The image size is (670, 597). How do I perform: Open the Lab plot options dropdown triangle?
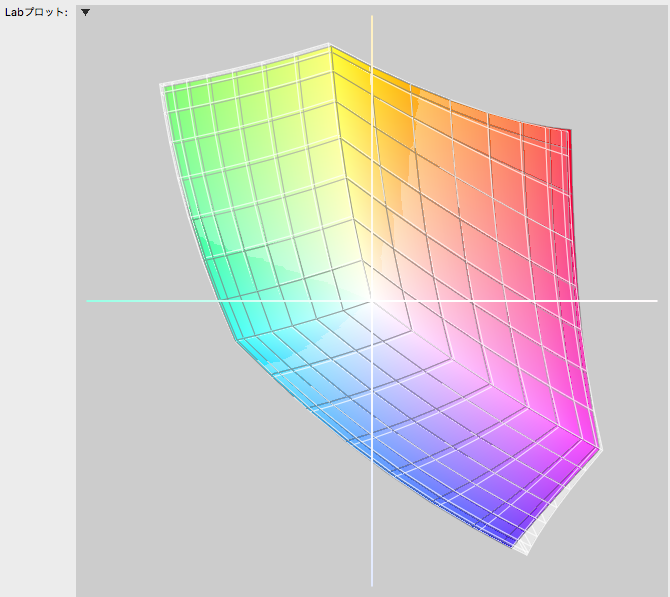[x=85, y=12]
